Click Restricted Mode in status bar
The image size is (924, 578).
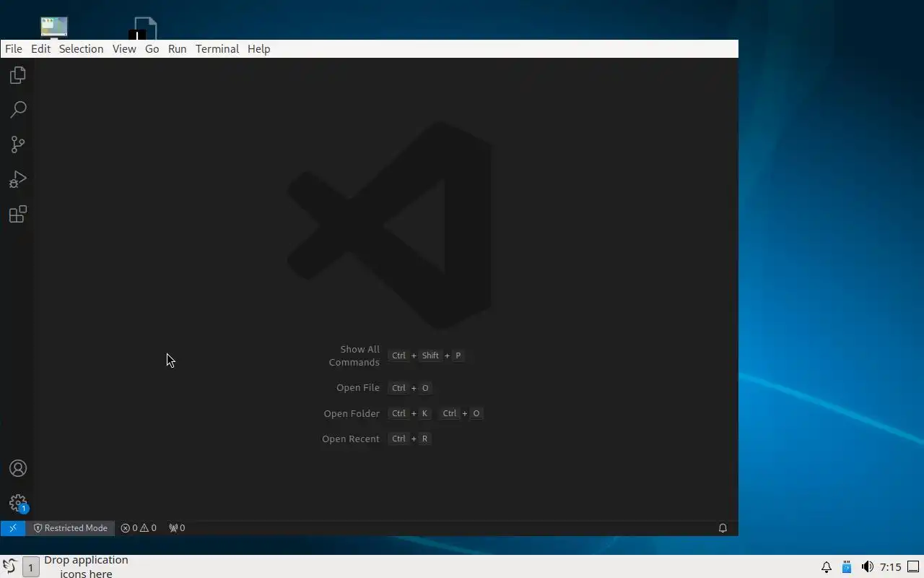pyautogui.click(x=70, y=528)
